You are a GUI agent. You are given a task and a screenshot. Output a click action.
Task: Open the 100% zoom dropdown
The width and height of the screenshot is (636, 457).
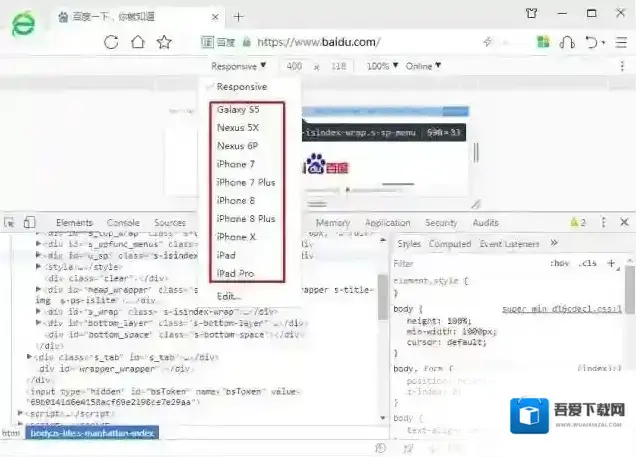tap(381, 66)
